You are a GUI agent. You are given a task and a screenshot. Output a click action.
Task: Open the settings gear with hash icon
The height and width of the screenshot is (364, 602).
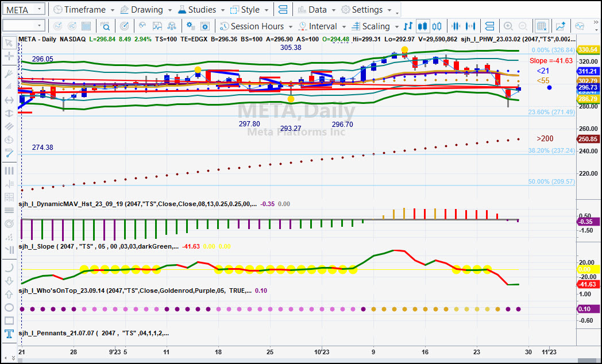pos(191,26)
